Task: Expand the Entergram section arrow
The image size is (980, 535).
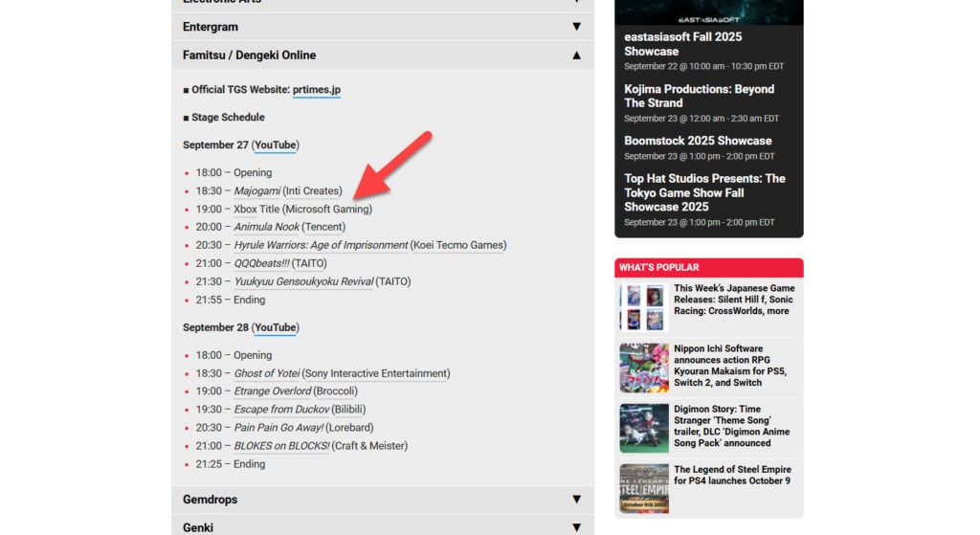Action: pyautogui.click(x=576, y=27)
